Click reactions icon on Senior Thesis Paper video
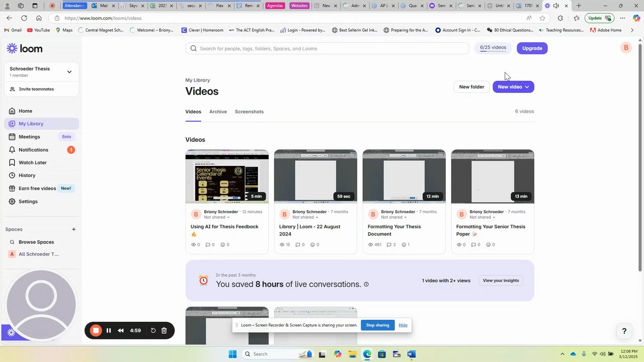Image resolution: width=644 pixels, height=362 pixels. (x=489, y=245)
